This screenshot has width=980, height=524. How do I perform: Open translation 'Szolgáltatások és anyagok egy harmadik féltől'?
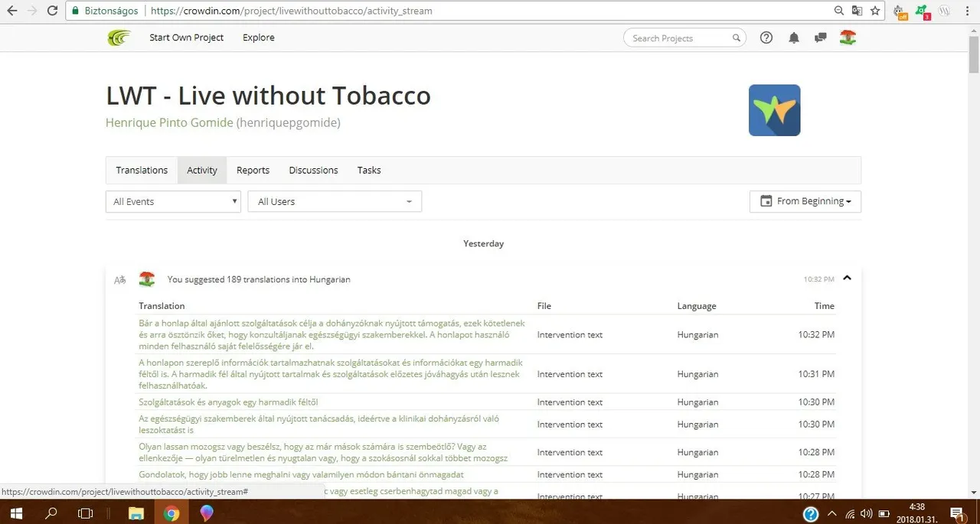228,402
